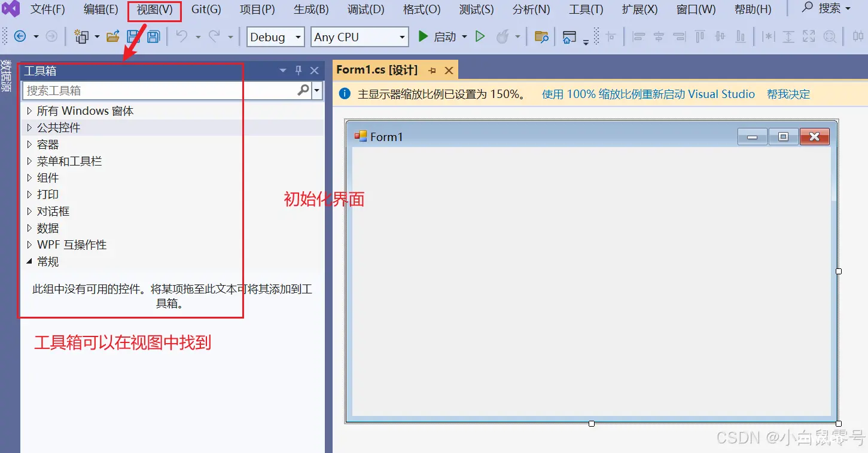
Task: Open the 格式(O) menu
Action: click(422, 10)
